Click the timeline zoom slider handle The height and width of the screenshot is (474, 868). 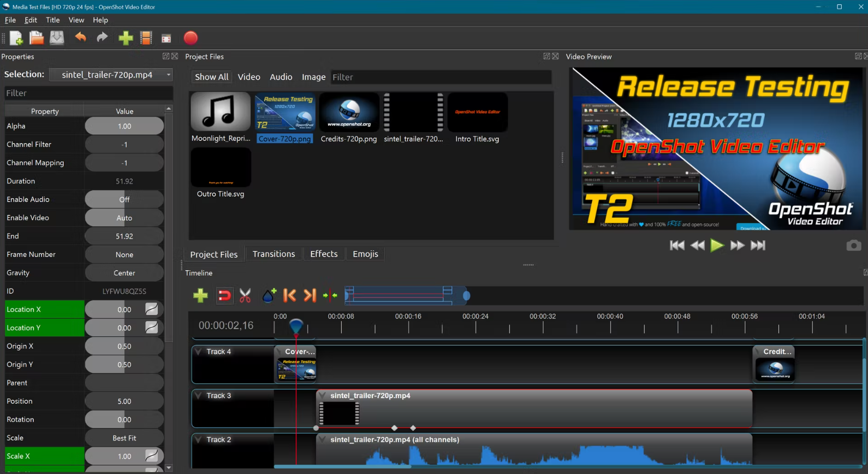tap(466, 296)
